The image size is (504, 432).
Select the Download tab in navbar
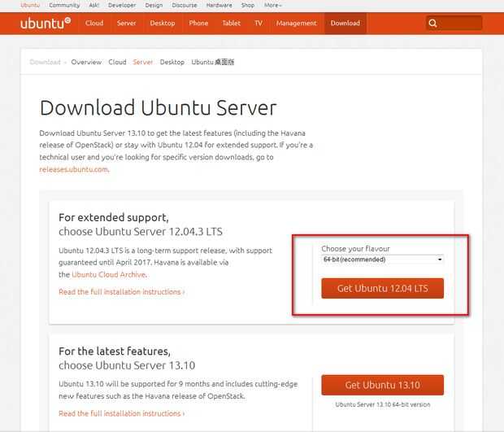(345, 23)
